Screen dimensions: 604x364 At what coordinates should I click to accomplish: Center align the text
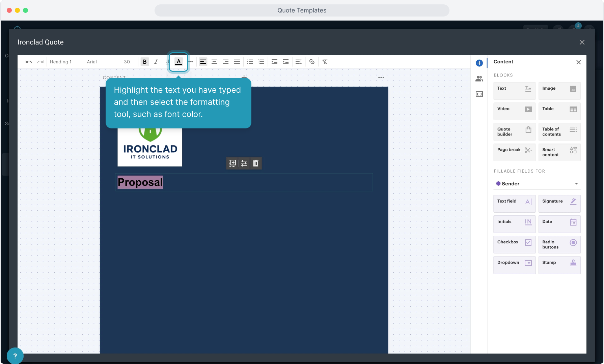coord(214,62)
